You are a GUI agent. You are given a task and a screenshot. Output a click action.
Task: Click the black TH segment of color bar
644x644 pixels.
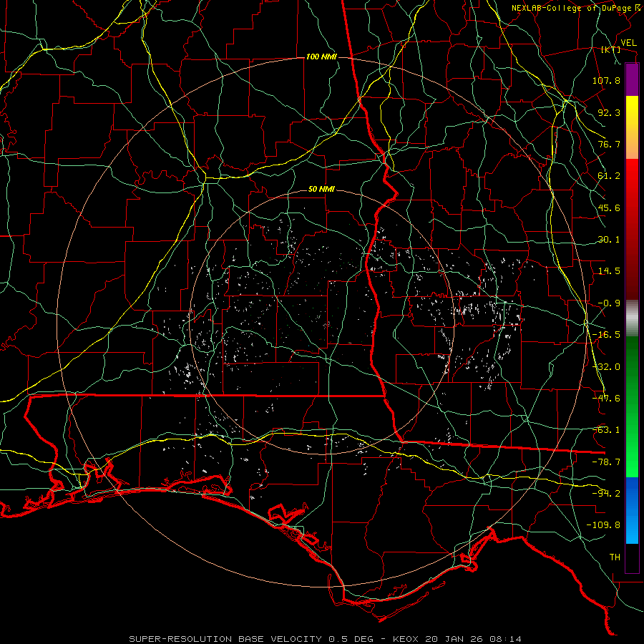tap(632, 558)
